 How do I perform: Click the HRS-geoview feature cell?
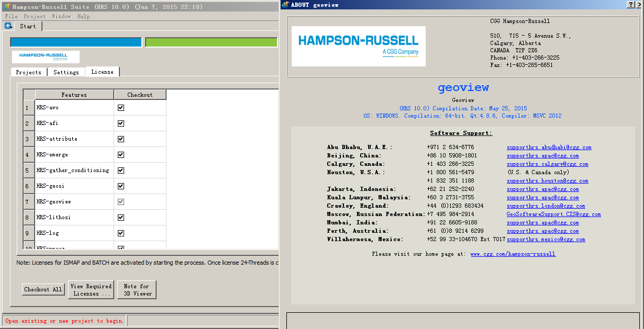[74, 202]
